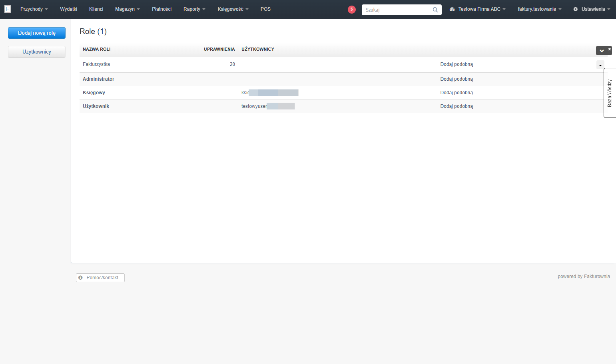
Task: Follow the powered by Fakturownia link
Action: (x=584, y=276)
